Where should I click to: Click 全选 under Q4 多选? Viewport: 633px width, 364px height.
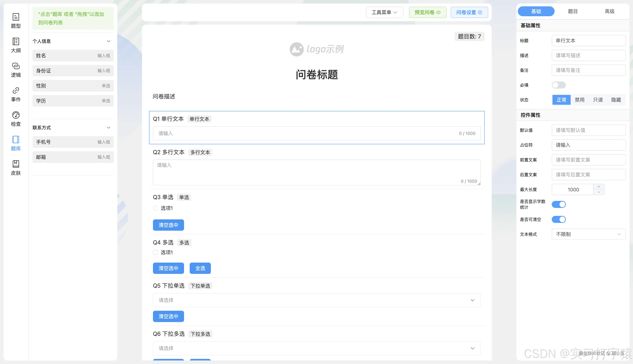[x=200, y=268]
